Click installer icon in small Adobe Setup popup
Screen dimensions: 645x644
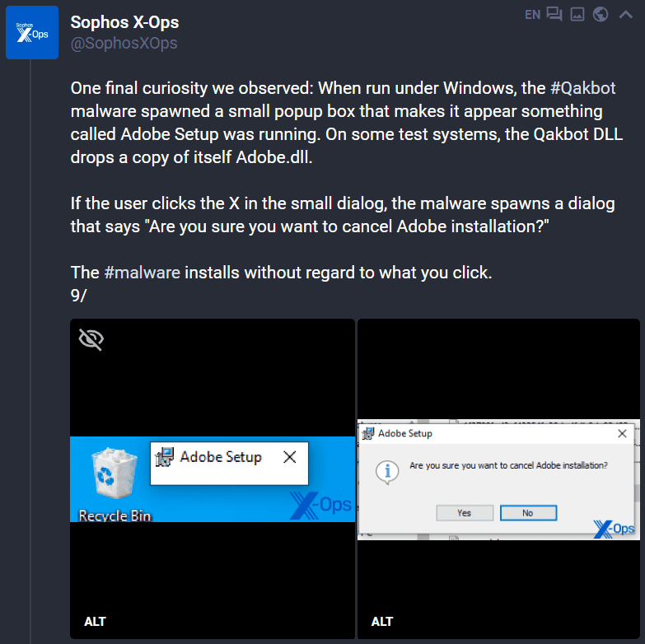click(165, 457)
